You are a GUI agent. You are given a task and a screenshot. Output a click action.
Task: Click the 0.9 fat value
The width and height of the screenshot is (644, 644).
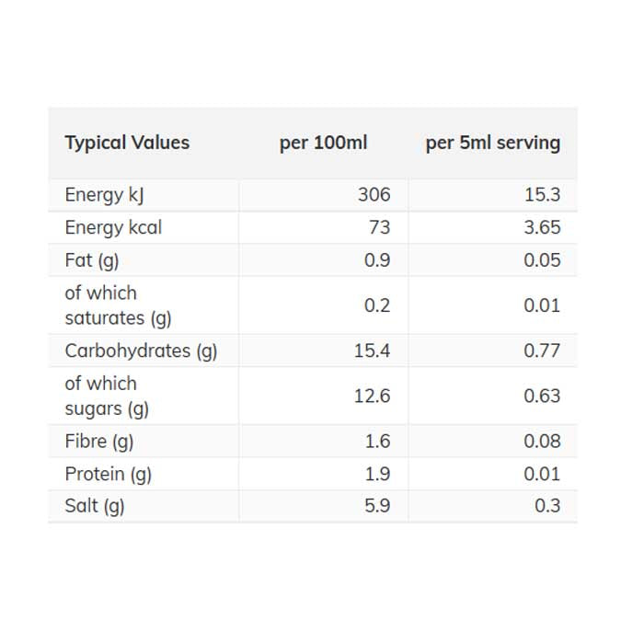377,260
